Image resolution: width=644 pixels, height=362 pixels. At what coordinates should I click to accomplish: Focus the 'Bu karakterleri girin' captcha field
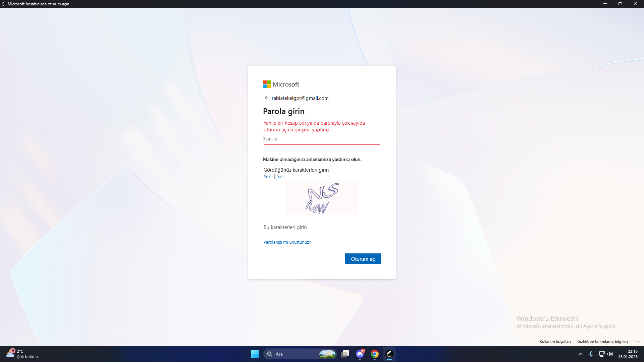322,227
